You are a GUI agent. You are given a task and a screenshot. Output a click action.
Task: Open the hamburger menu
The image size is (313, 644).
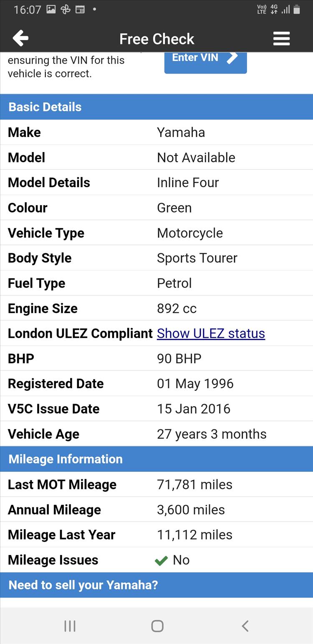click(x=281, y=38)
